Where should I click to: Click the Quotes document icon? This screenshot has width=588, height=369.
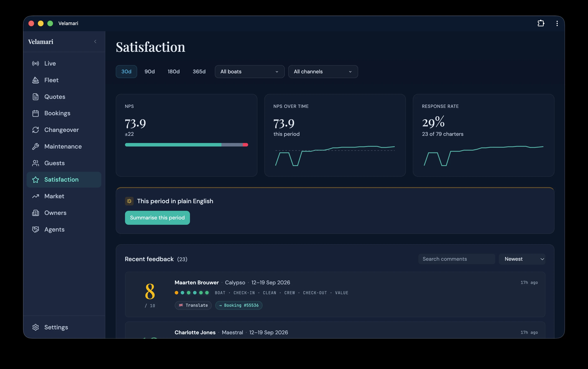(36, 97)
